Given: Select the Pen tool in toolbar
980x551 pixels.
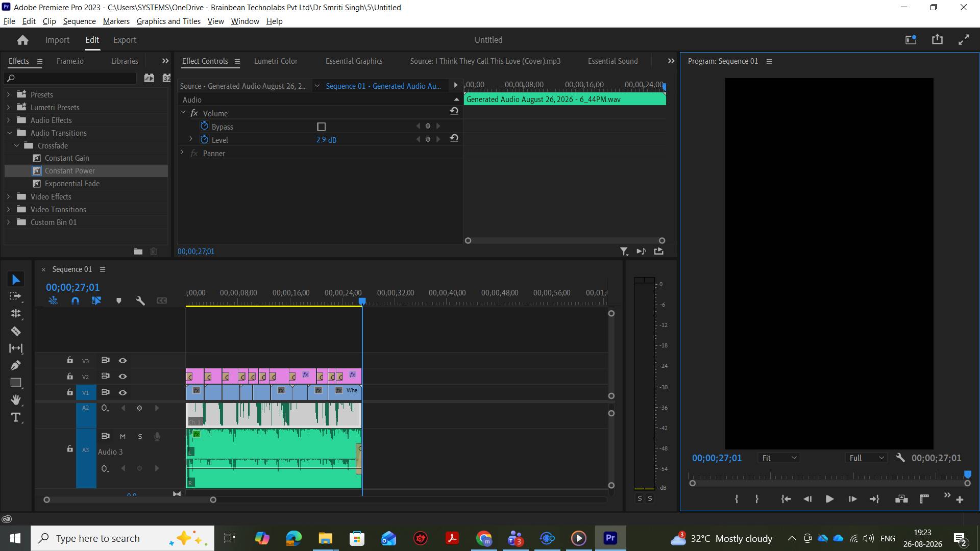Looking at the screenshot, I should 16,365.
